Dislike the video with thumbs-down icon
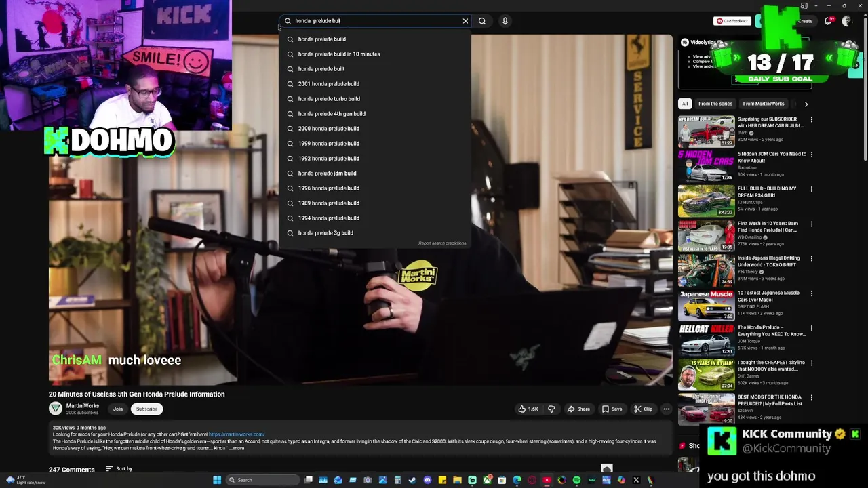This screenshot has width=868, height=488. click(x=551, y=409)
